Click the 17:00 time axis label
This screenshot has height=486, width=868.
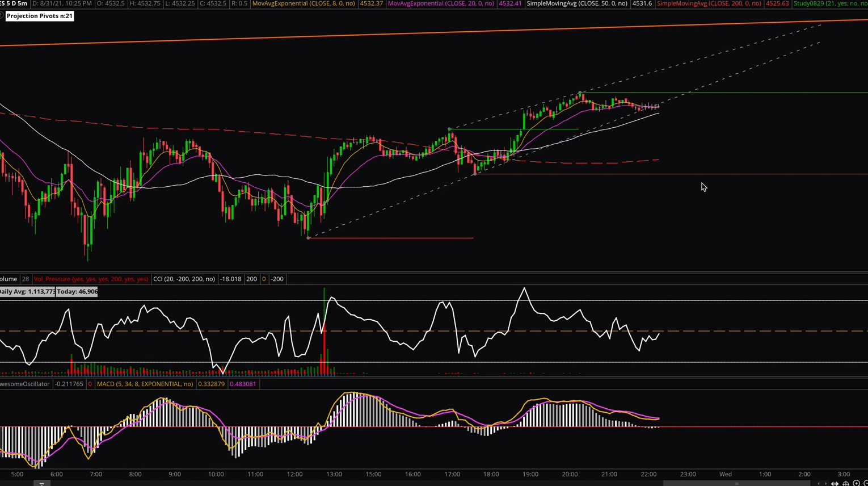tap(452, 474)
